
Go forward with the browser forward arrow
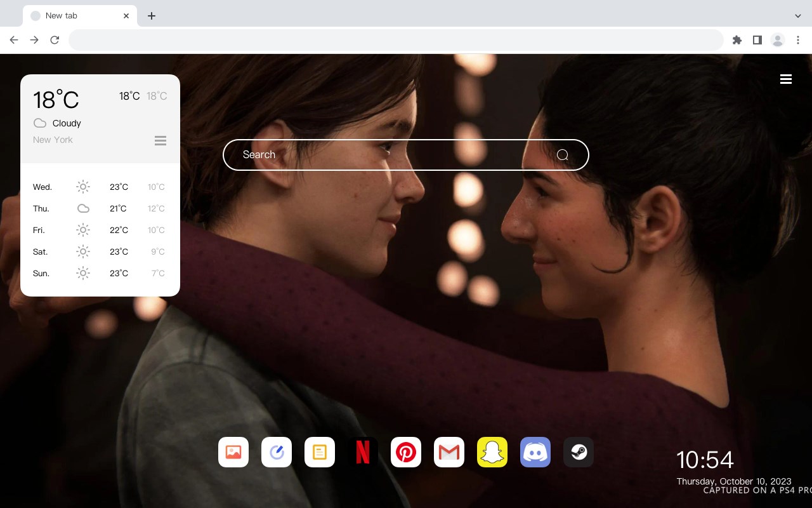[x=34, y=40]
